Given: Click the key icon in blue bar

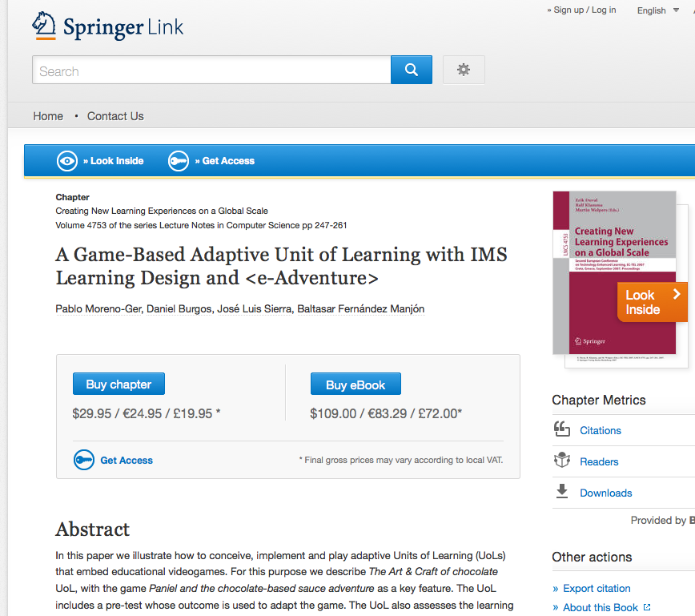Looking at the screenshot, I should pyautogui.click(x=179, y=161).
